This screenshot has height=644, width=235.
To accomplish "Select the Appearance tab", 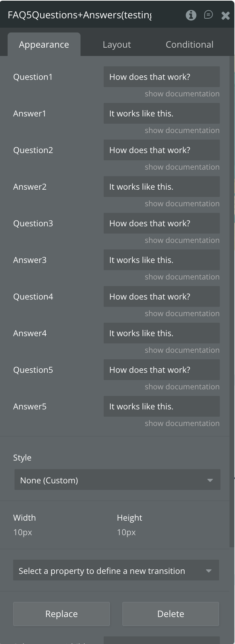I will [44, 45].
